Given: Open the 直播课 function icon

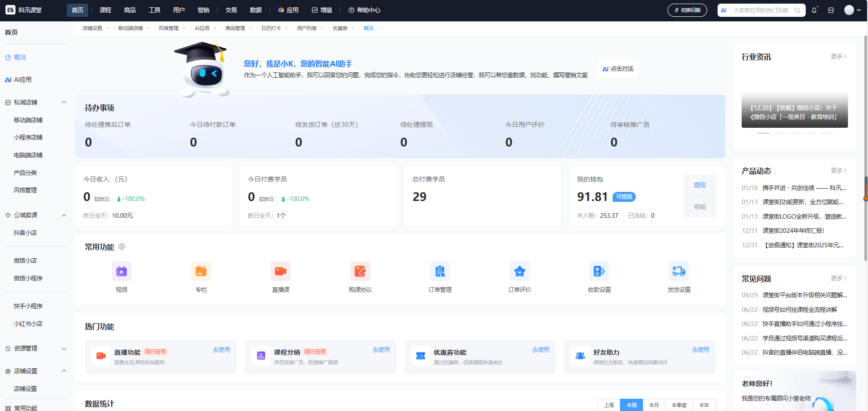Looking at the screenshot, I should (280, 271).
